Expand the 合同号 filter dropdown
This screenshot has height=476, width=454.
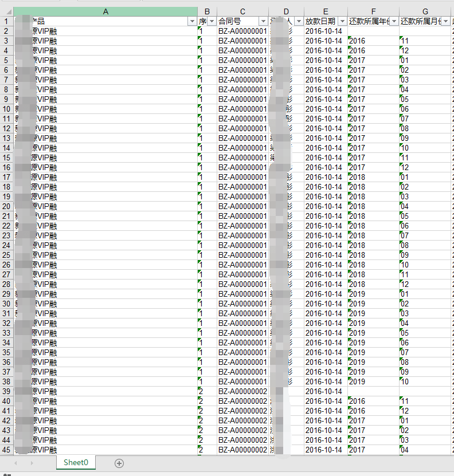point(263,21)
